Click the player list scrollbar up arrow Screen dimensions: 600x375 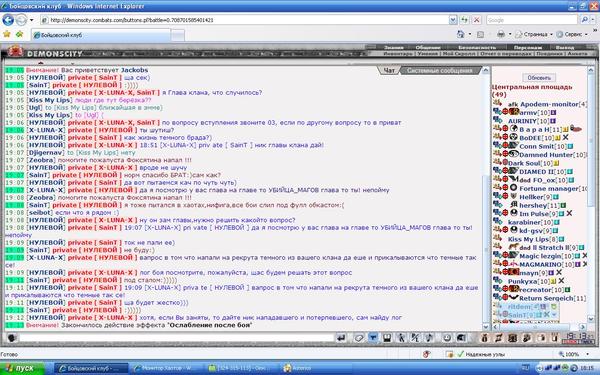click(x=590, y=70)
